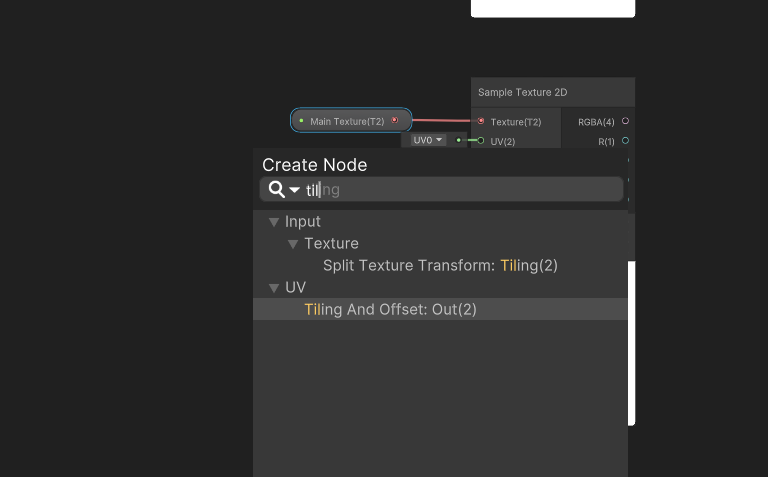Click the Texture(T2) input port
This screenshot has height=477, width=768.
click(481, 121)
